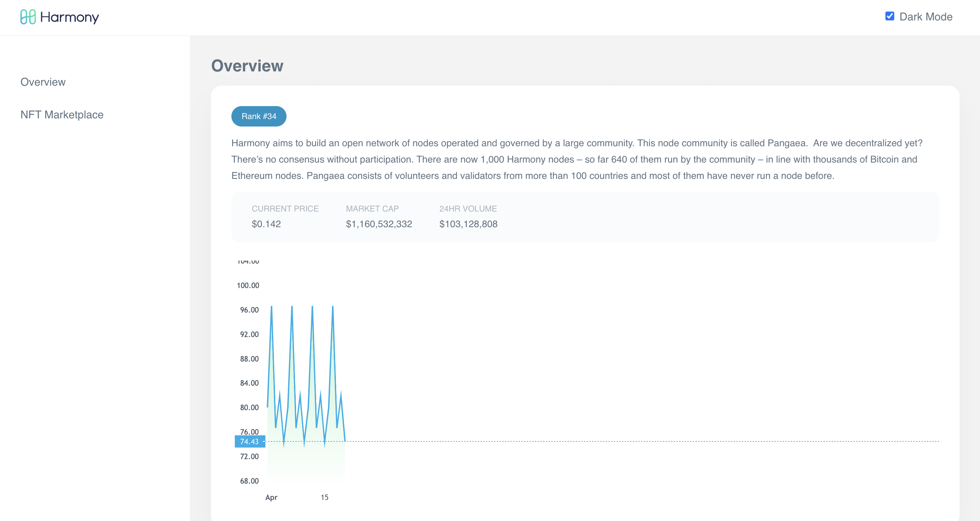The height and width of the screenshot is (521, 980).
Task: Click the Harmony logo icon
Action: pos(28,17)
